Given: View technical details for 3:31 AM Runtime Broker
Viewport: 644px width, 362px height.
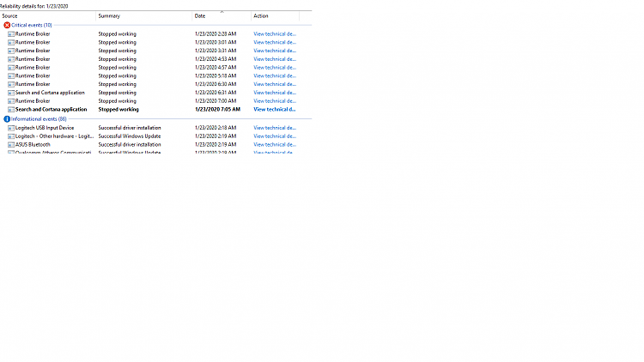Looking at the screenshot, I should point(275,51).
